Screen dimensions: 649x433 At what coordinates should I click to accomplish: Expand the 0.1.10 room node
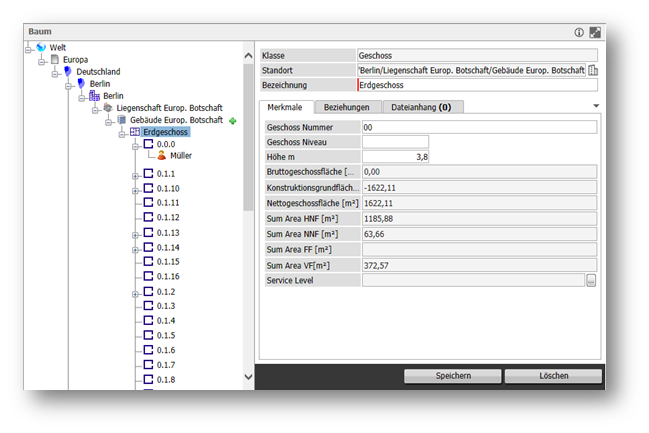pyautogui.click(x=135, y=191)
